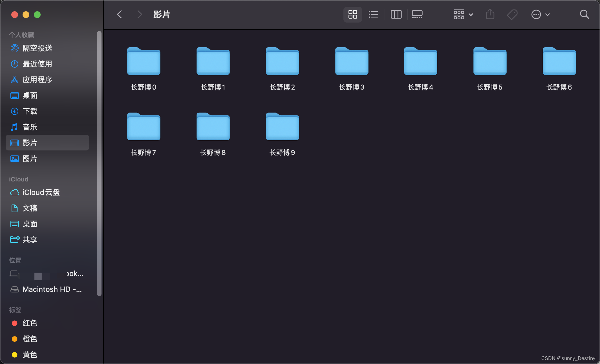Select the 长野博8 folder icon
The image size is (600, 364).
pos(213,127)
